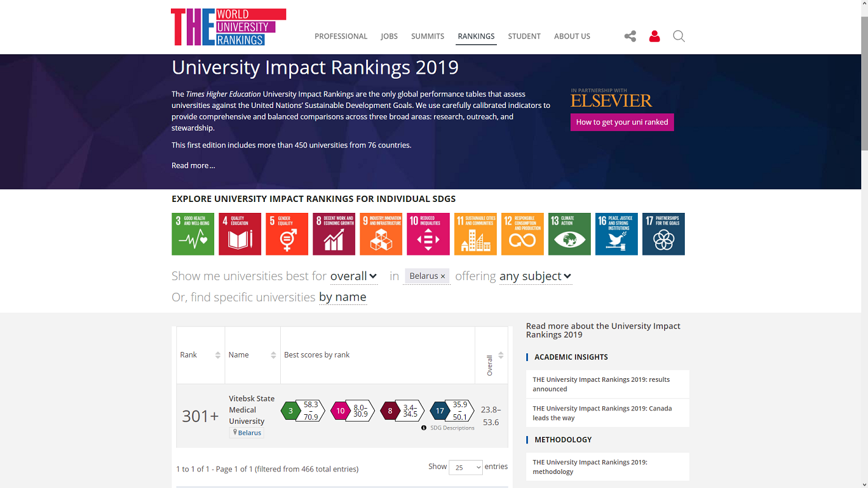
Task: Choose the SDG 16 Peace and Justice tile
Action: point(617,234)
